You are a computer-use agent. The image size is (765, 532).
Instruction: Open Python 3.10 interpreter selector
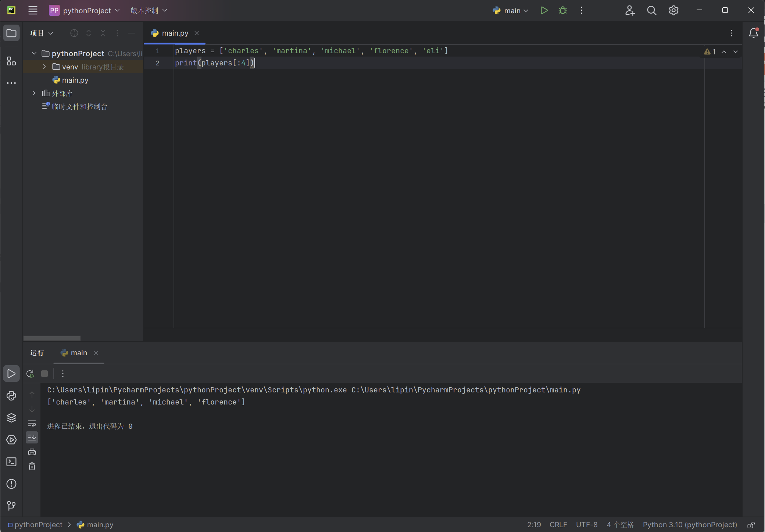(x=690, y=525)
